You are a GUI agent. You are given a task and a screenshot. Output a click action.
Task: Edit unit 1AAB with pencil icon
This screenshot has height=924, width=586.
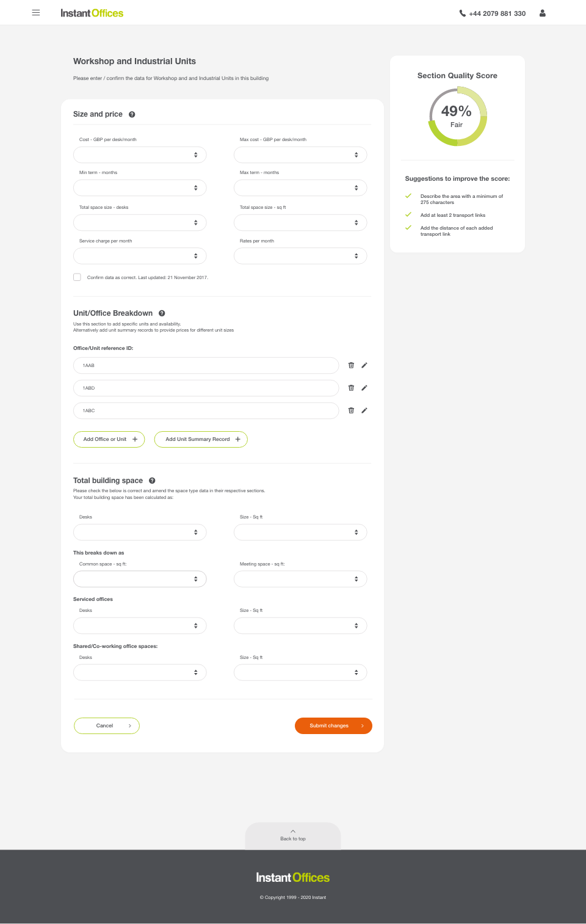point(364,365)
